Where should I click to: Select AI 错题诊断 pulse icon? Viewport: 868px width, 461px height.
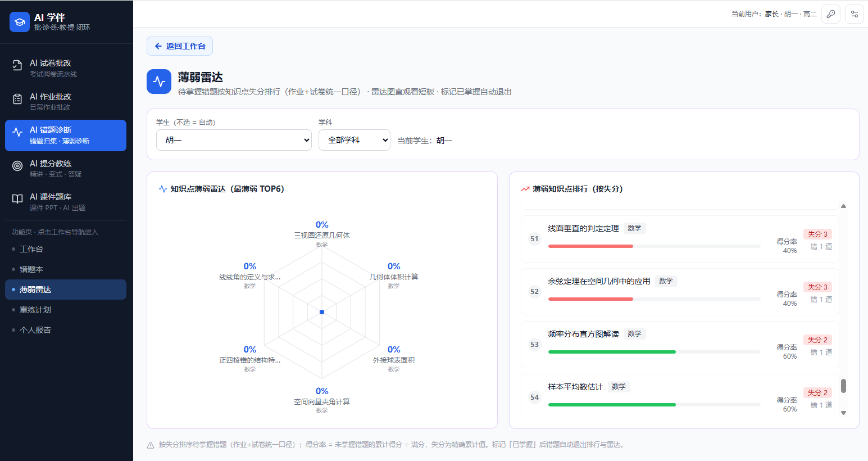coord(17,132)
